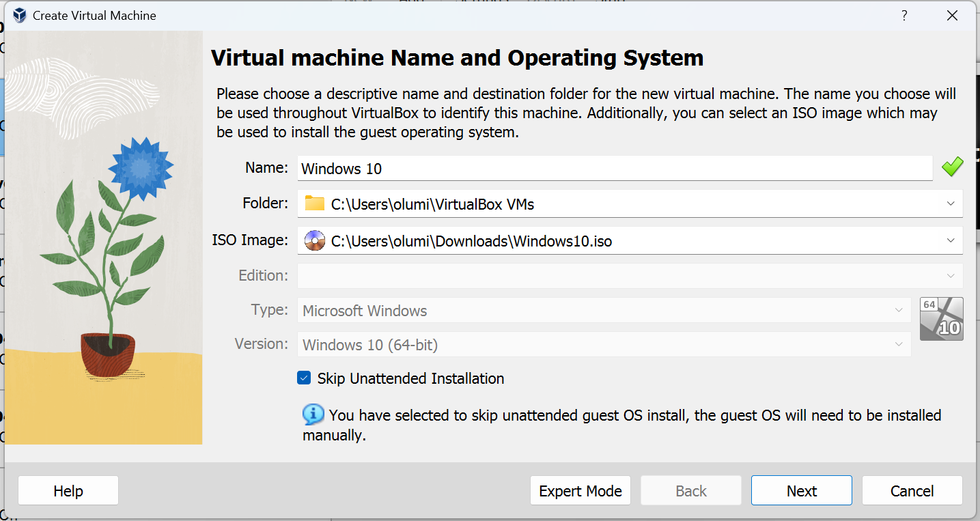The height and width of the screenshot is (521, 980).
Task: Click the heading Virtual machine Name and Operating System
Action: click(457, 58)
